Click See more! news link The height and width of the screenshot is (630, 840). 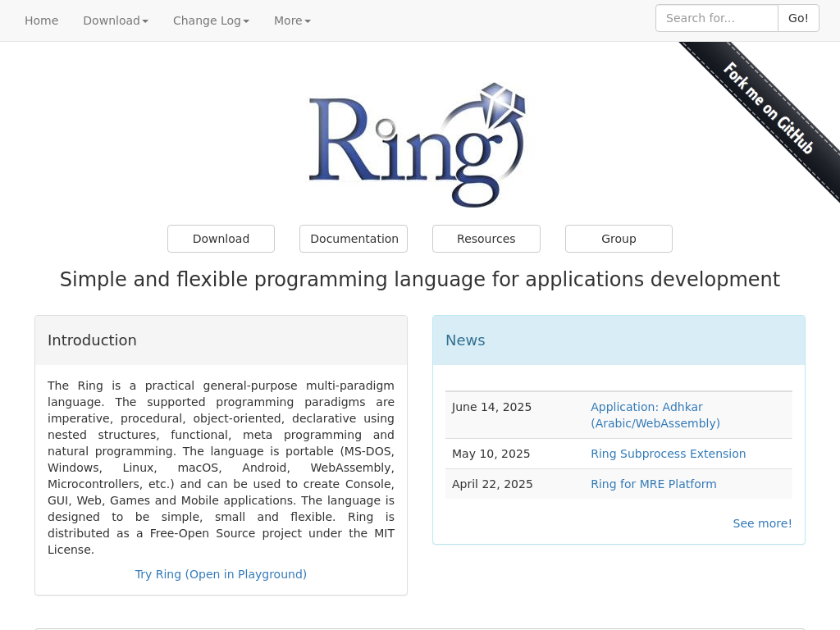tap(762, 523)
